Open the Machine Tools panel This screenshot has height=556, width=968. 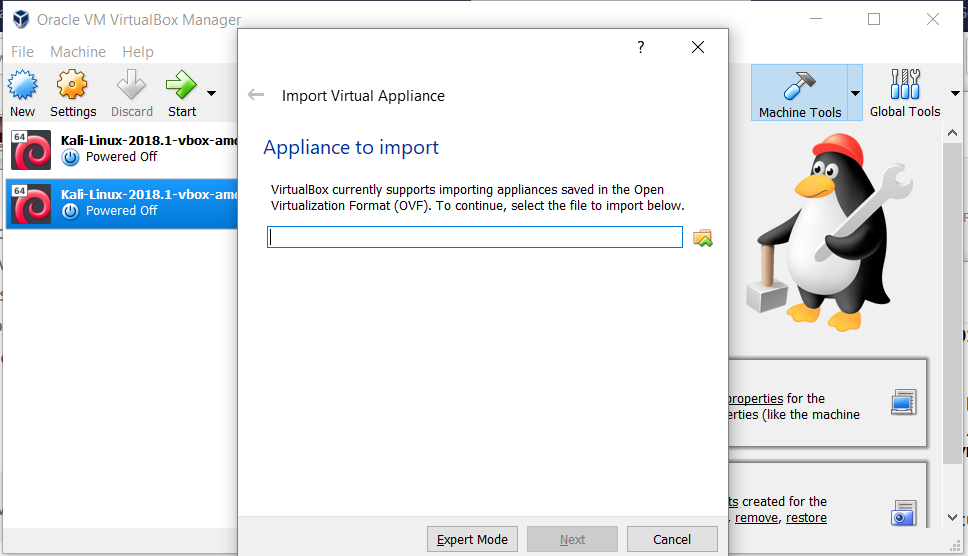799,93
